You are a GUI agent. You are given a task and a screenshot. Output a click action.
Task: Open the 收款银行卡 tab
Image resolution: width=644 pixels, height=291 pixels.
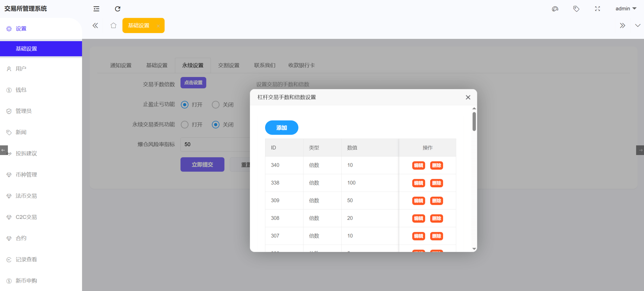pyautogui.click(x=301, y=65)
